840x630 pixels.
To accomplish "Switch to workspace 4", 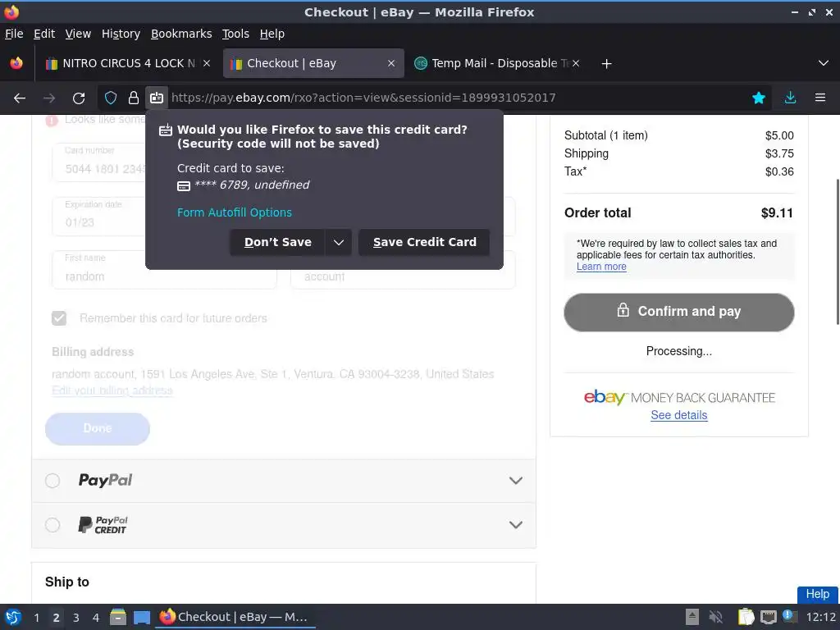I will tap(96, 618).
